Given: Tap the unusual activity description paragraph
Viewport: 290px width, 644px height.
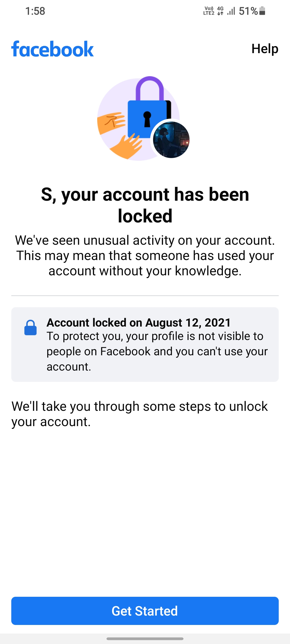Looking at the screenshot, I should [145, 255].
